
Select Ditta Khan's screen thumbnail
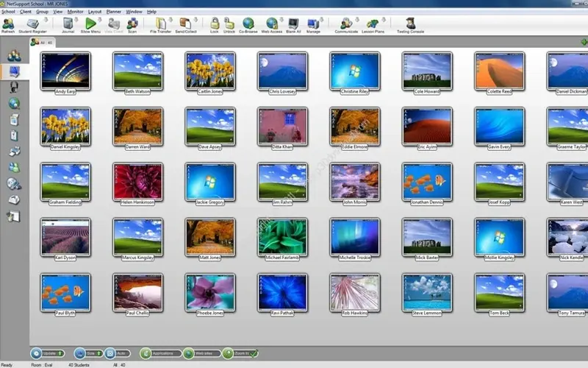(282, 126)
